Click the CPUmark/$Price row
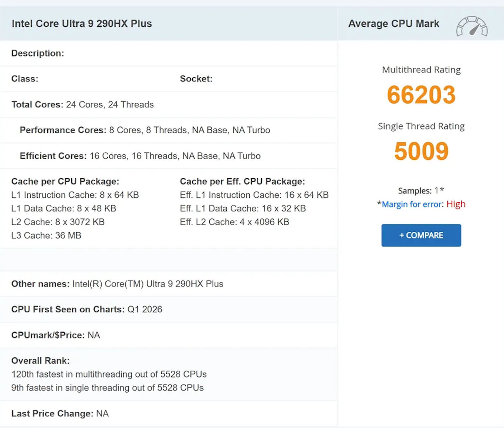The image size is (504, 428). pyautogui.click(x=55, y=335)
